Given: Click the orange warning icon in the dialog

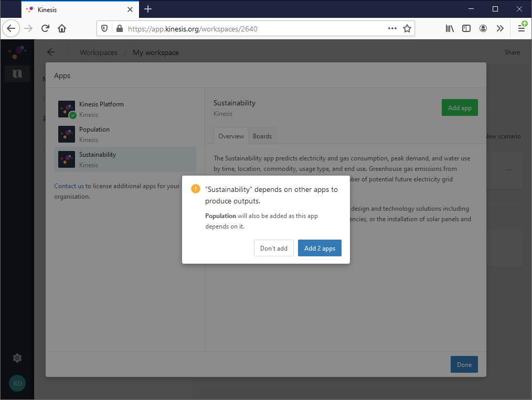Looking at the screenshot, I should pyautogui.click(x=196, y=189).
